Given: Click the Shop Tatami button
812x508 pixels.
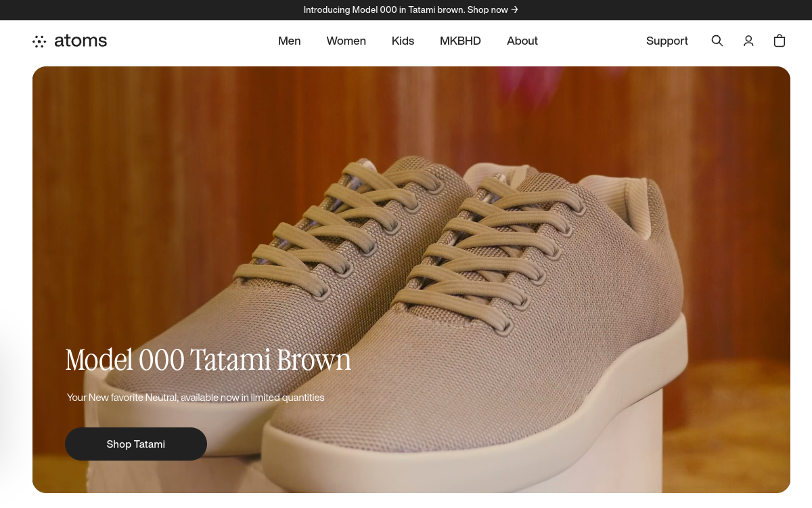Looking at the screenshot, I should [x=136, y=444].
